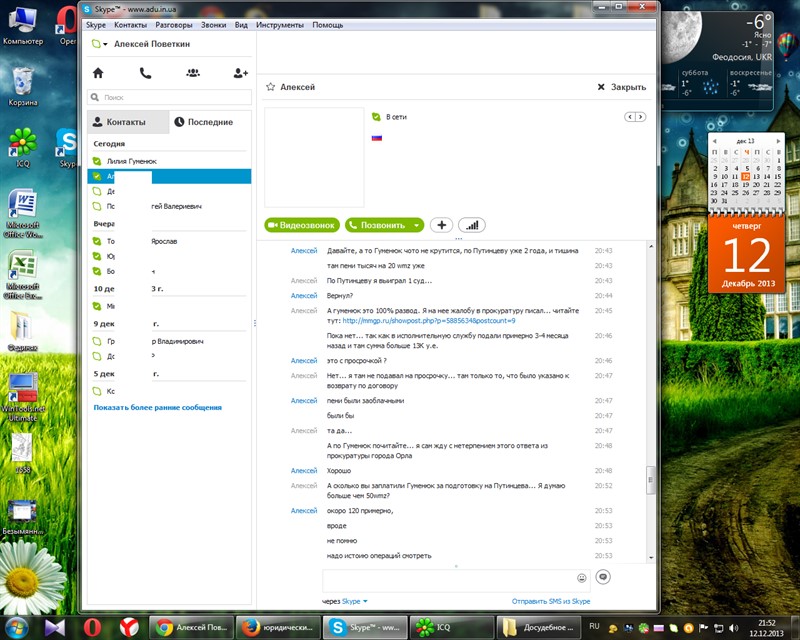Click the profile previous arrow
Viewport: 800px width, 640px height.
(x=630, y=117)
